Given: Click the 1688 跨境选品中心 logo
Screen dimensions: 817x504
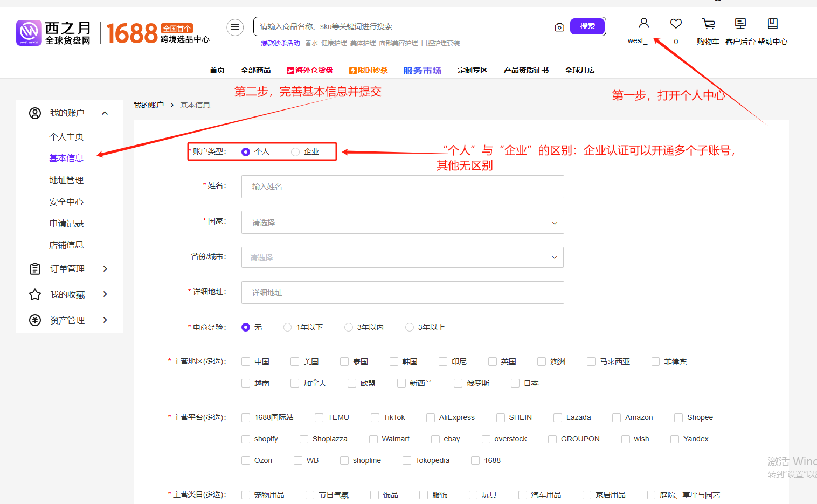Looking at the screenshot, I should click(x=158, y=33).
